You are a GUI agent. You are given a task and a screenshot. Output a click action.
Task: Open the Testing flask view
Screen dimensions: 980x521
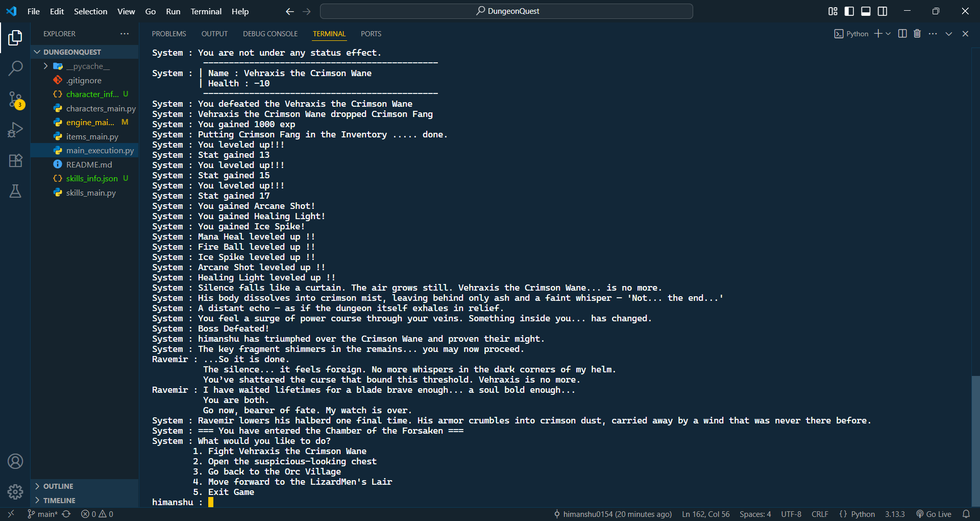[15, 191]
